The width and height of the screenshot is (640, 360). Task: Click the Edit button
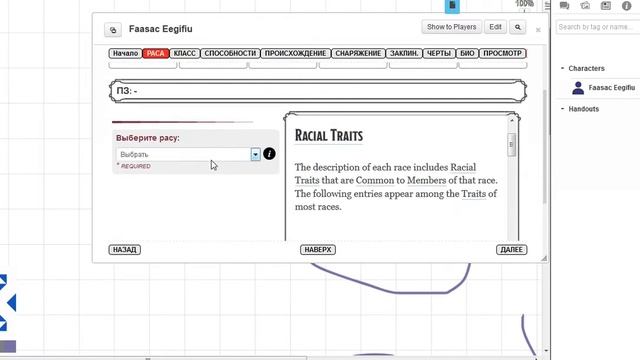pos(496,27)
